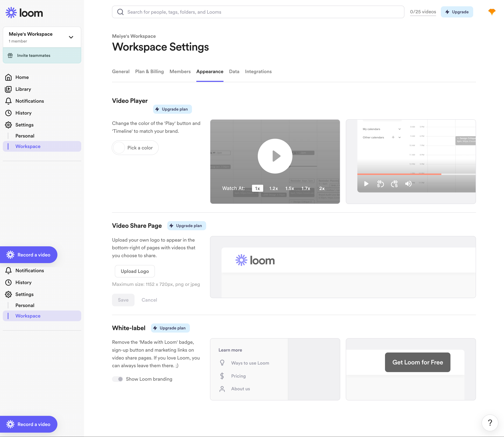The image size is (504, 437).
Task: Focus the search for people, tags, folders field
Action: tap(258, 12)
